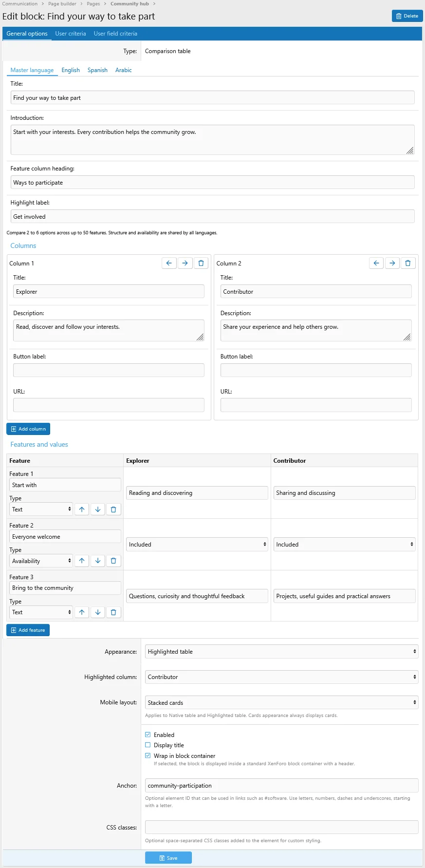425x868 pixels.
Task: Select the English language tab
Action: point(71,70)
